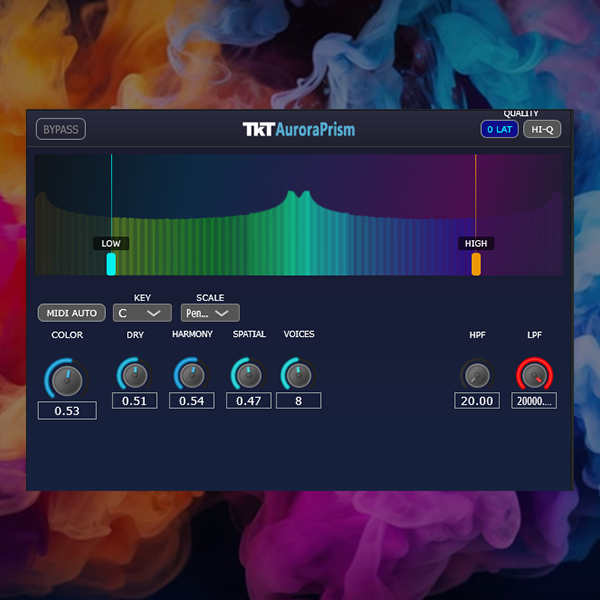Click the TKT AuroraPrism logo

pyautogui.click(x=298, y=129)
